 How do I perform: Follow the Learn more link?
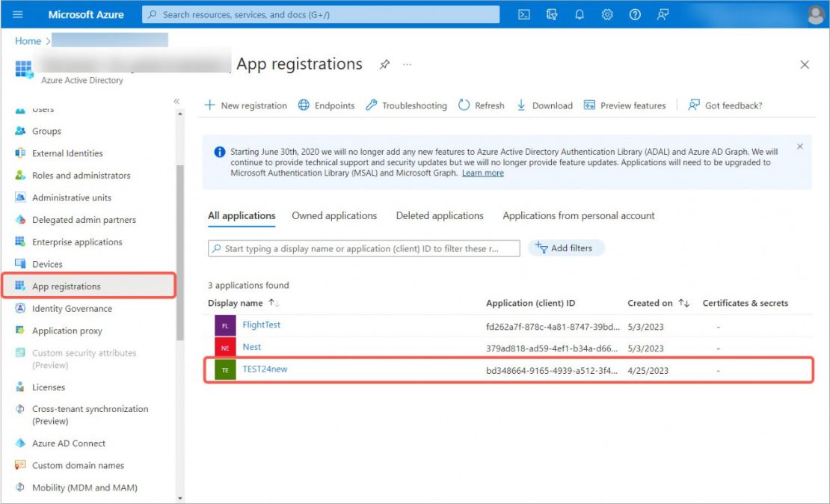(x=483, y=173)
